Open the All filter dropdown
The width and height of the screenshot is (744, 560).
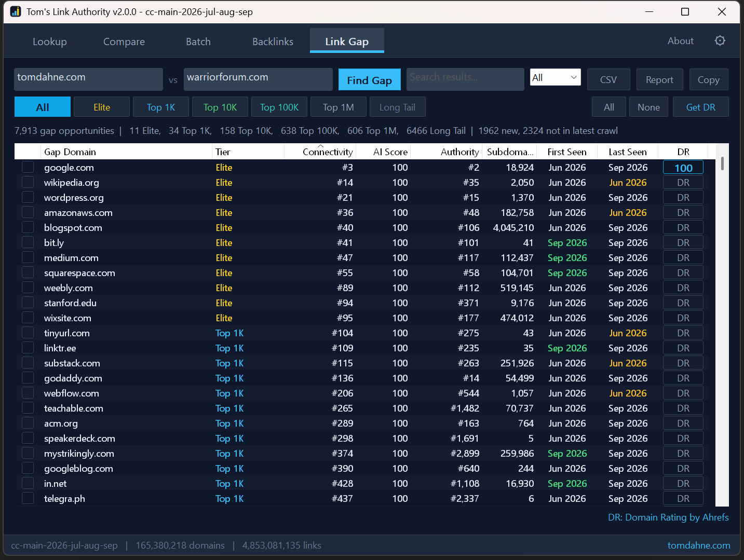(x=555, y=77)
